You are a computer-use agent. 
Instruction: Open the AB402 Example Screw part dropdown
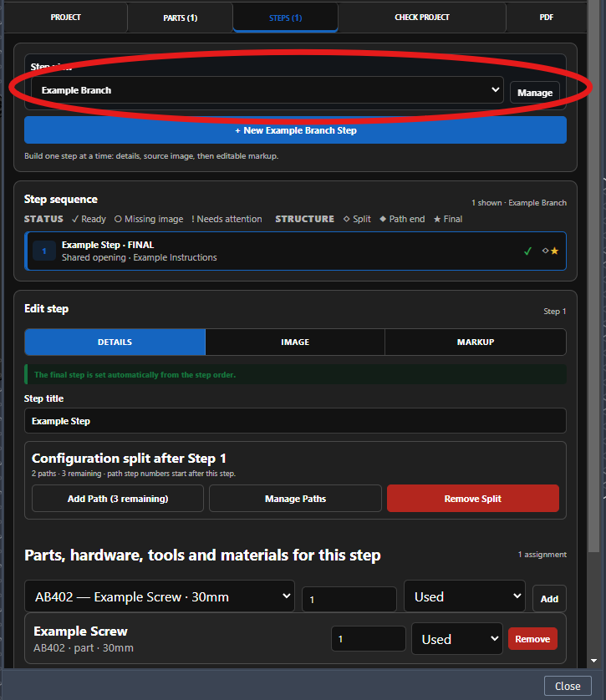(x=160, y=596)
